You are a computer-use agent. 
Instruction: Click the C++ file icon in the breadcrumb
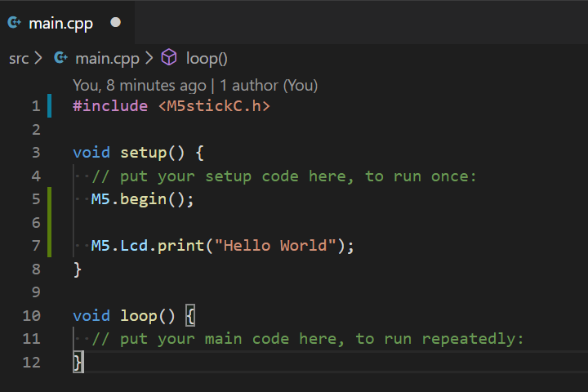(60, 58)
